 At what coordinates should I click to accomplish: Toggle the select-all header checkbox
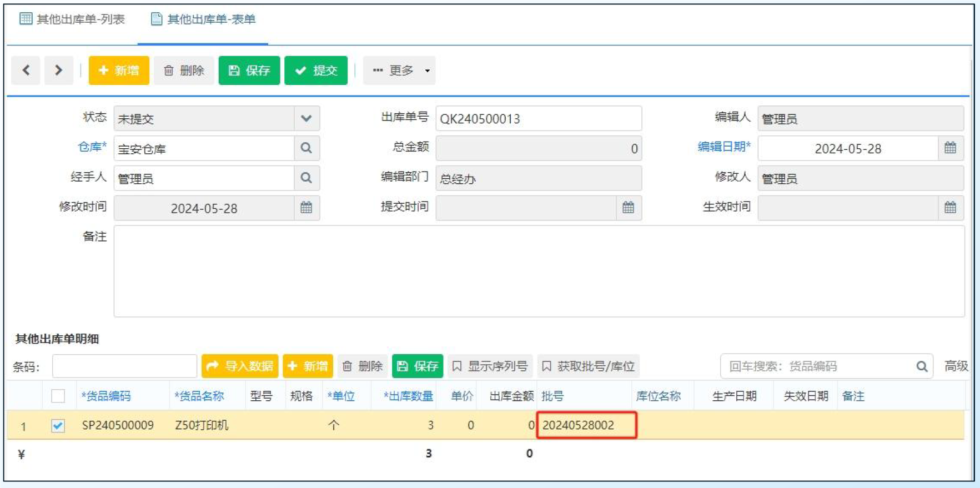[58, 396]
